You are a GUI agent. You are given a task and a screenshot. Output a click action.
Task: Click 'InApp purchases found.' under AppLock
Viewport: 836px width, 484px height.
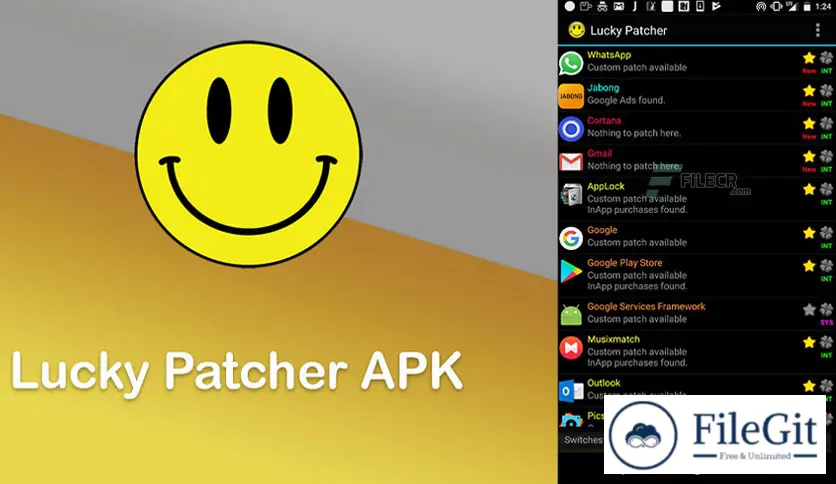click(637, 210)
